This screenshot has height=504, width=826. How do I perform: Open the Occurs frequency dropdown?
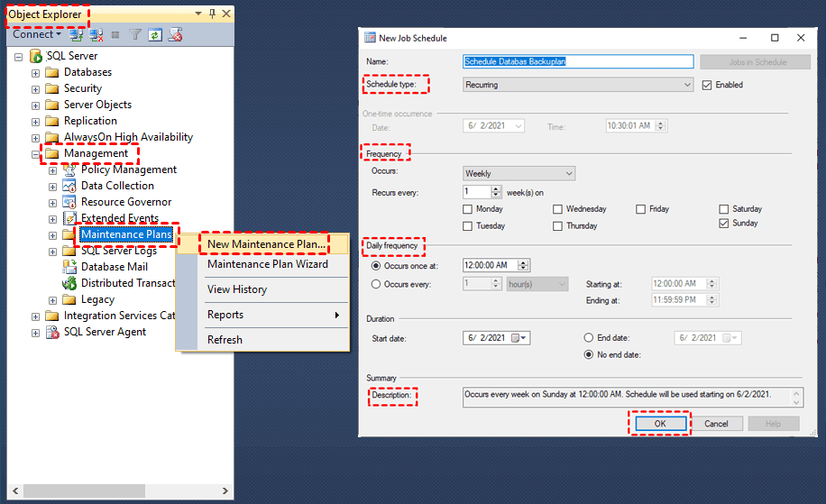tap(519, 173)
